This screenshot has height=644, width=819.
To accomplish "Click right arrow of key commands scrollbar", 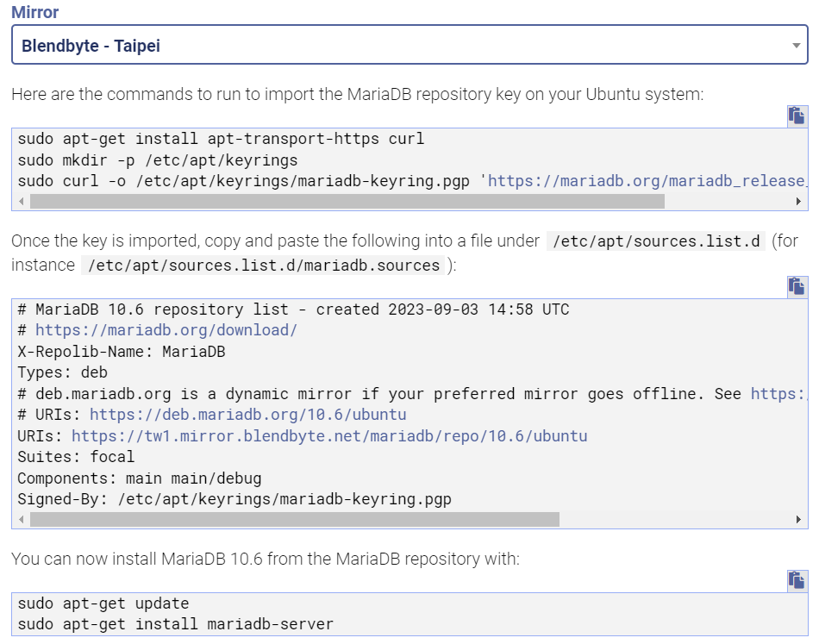I will tap(798, 202).
